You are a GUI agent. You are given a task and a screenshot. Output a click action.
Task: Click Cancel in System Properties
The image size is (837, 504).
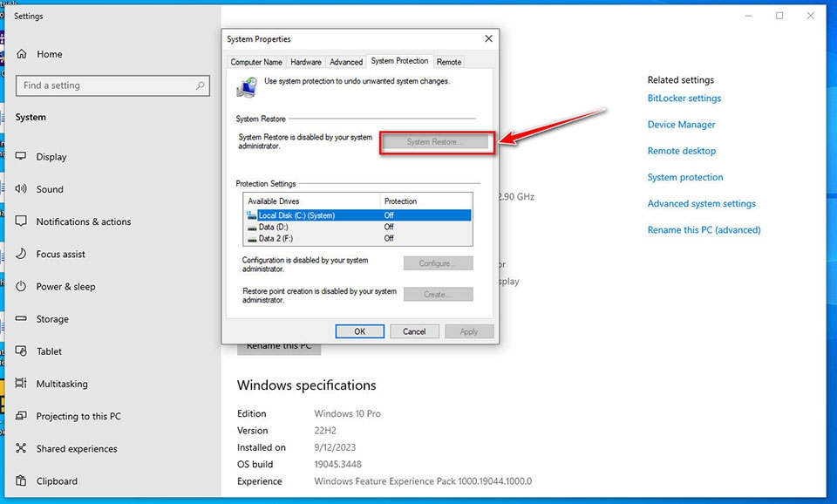point(414,331)
